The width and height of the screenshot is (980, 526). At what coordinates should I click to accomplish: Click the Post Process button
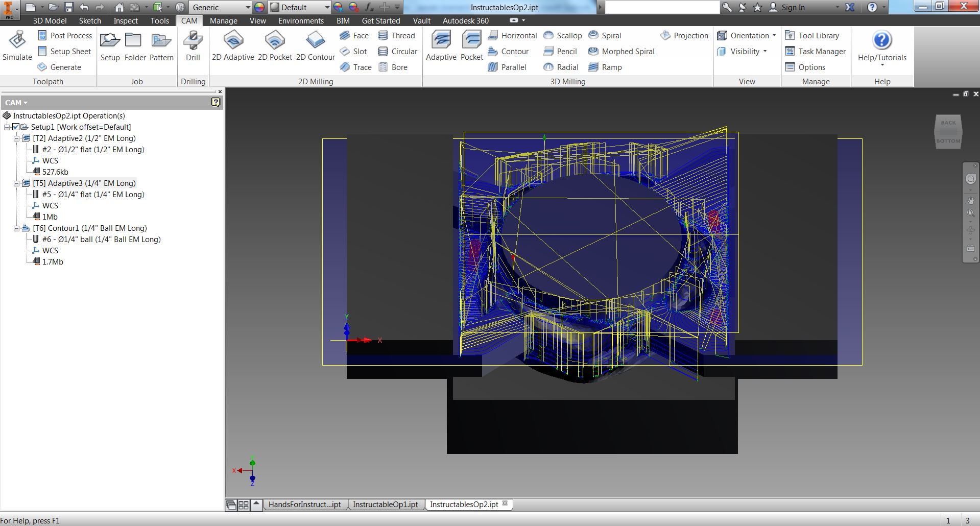65,35
